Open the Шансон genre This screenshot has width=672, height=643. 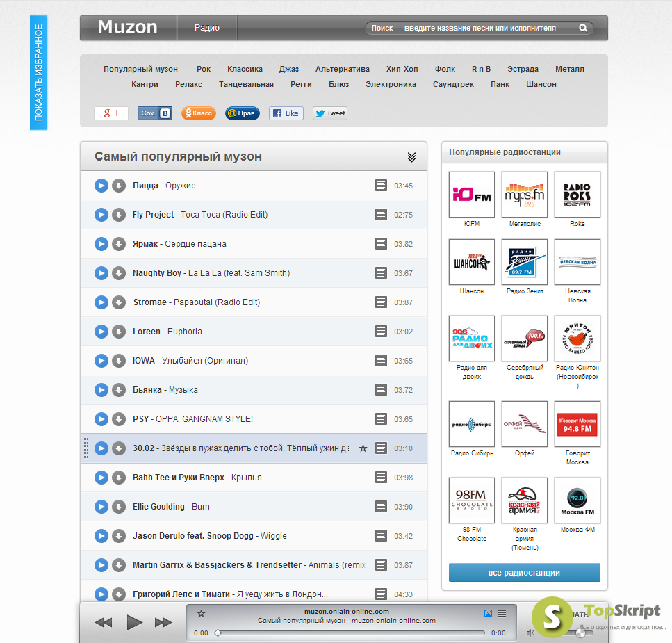[541, 84]
